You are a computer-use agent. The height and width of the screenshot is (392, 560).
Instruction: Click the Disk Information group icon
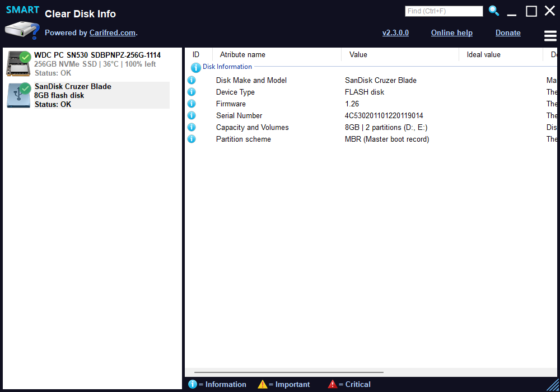pyautogui.click(x=195, y=67)
